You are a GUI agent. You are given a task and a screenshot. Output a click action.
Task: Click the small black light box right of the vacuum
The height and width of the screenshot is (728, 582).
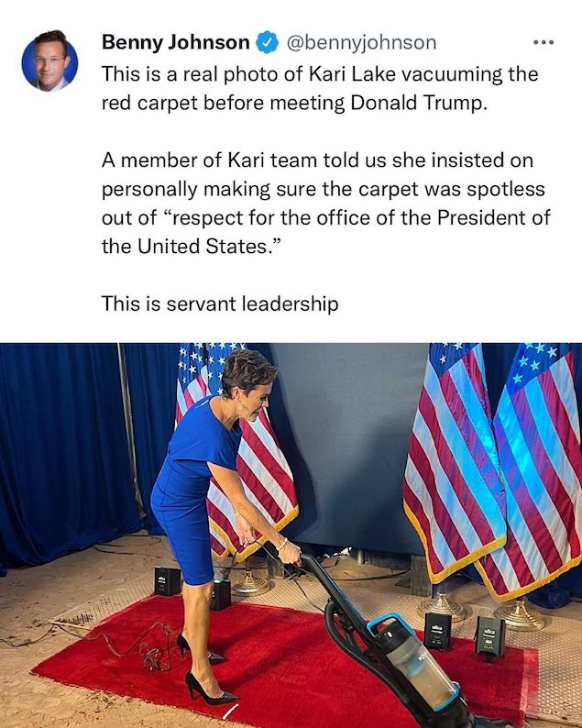coord(489,637)
